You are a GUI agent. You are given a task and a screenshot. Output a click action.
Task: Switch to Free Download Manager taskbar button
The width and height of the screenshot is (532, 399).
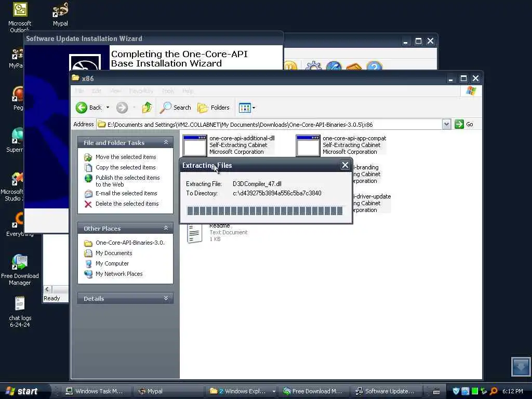pos(314,391)
